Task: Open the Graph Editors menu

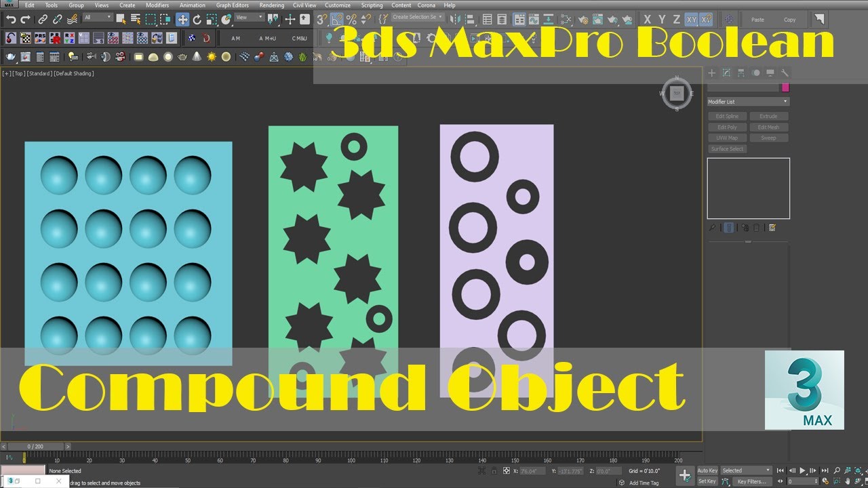Action: point(233,5)
